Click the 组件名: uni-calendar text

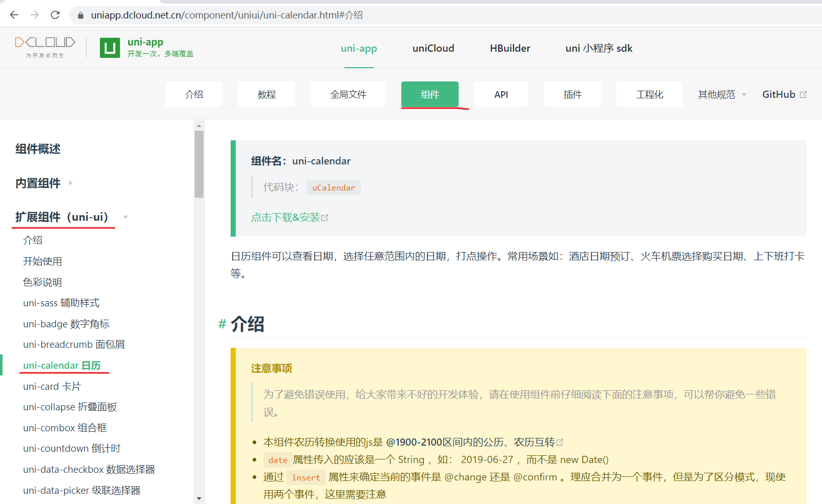coord(301,161)
